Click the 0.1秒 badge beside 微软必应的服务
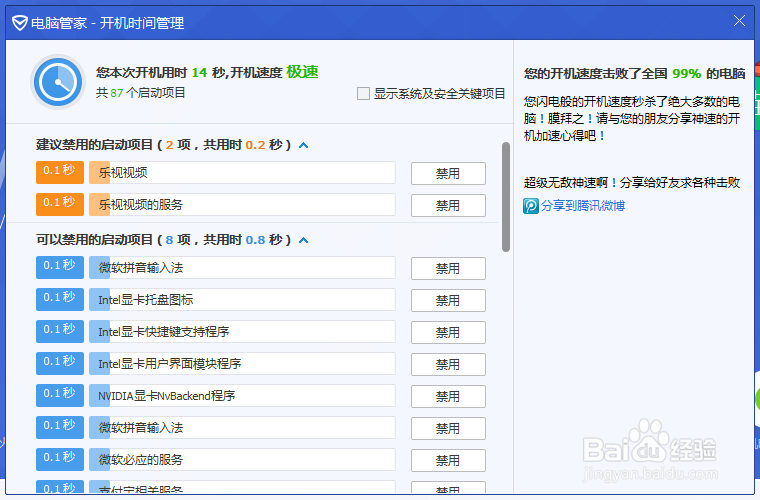Screen dimensions: 760x500 pos(60,459)
